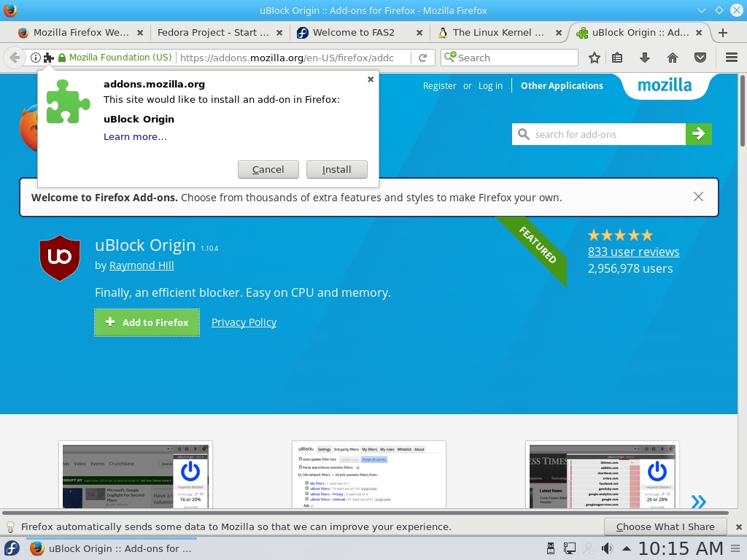Open the Learn more link
The image size is (747, 560).
[135, 136]
